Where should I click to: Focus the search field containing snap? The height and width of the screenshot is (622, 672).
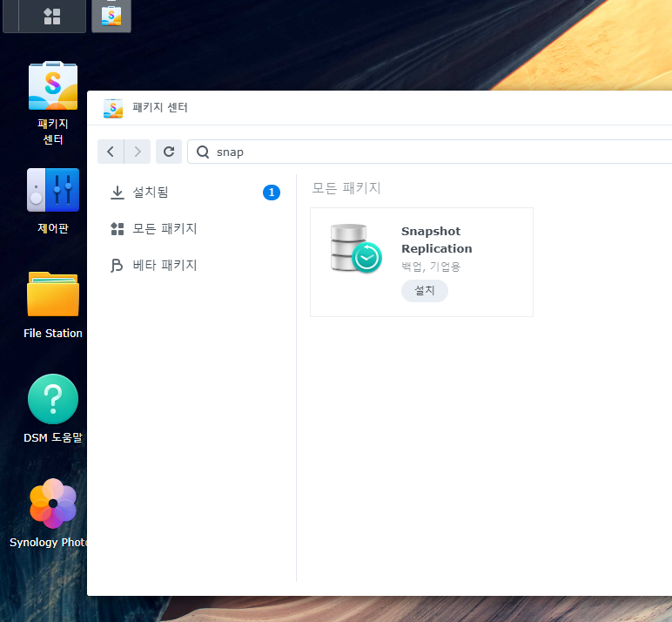429,152
